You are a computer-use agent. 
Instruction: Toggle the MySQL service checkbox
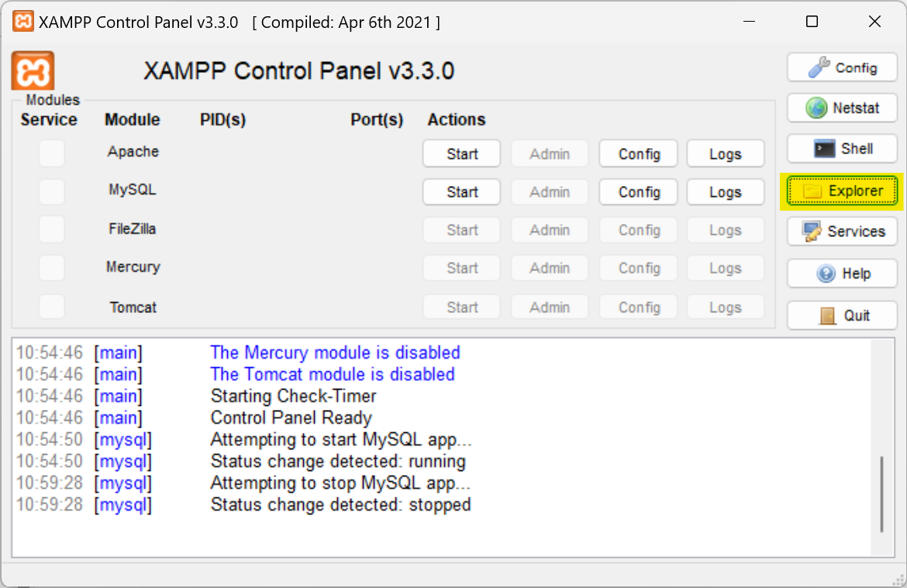(x=52, y=191)
